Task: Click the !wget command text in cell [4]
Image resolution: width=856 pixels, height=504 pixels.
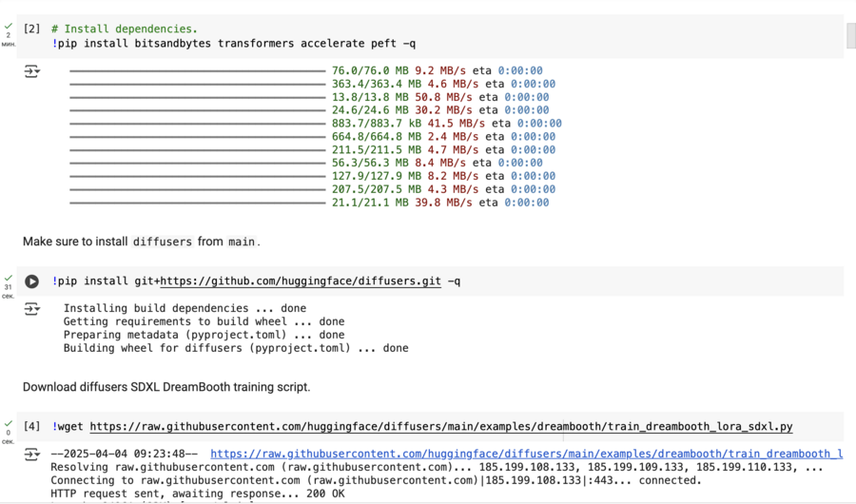Action: (x=69, y=427)
